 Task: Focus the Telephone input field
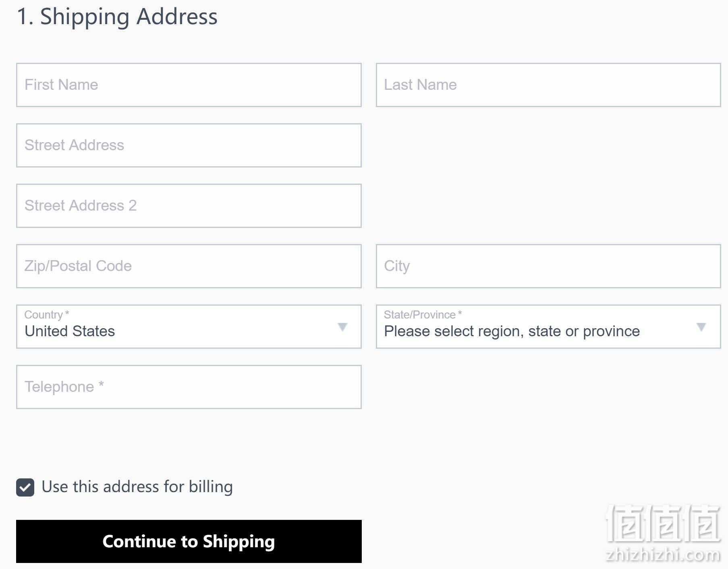click(189, 387)
